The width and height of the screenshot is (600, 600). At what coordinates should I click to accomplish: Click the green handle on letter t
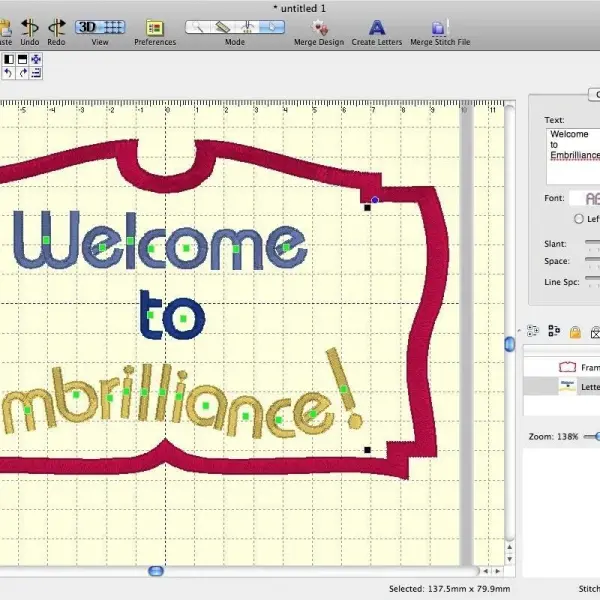(150, 315)
